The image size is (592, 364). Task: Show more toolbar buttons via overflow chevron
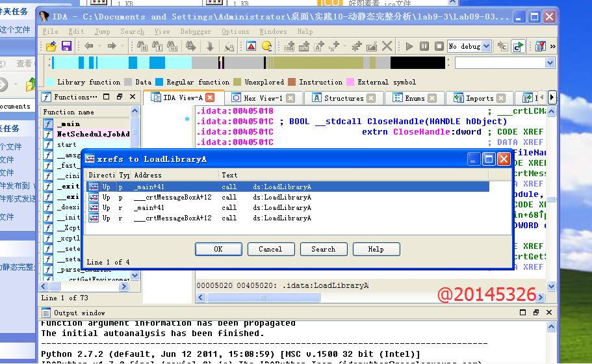553,46
